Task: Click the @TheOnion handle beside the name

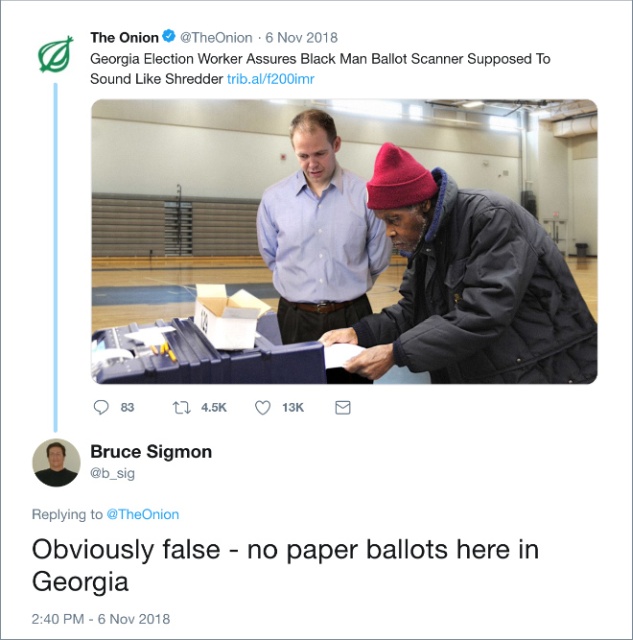Action: tap(215, 38)
